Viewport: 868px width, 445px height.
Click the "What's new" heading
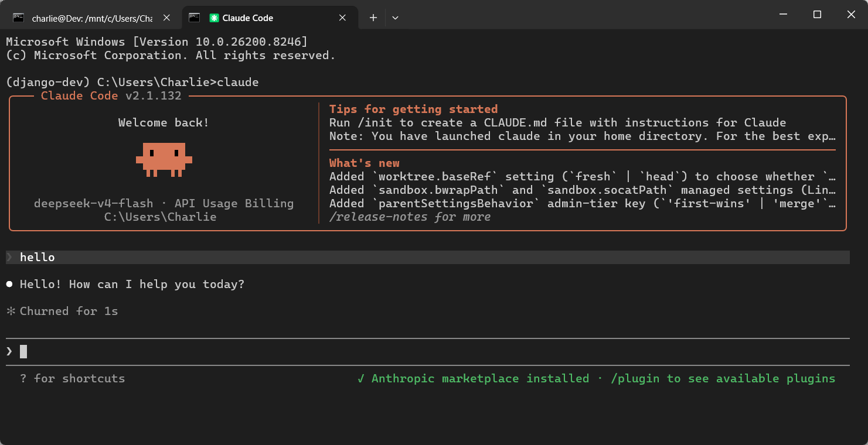point(365,163)
